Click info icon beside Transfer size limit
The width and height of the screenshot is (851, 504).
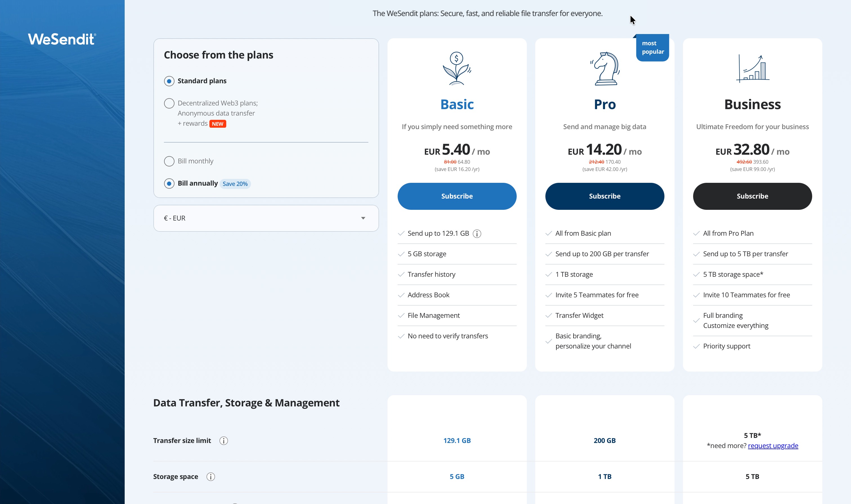(x=223, y=440)
